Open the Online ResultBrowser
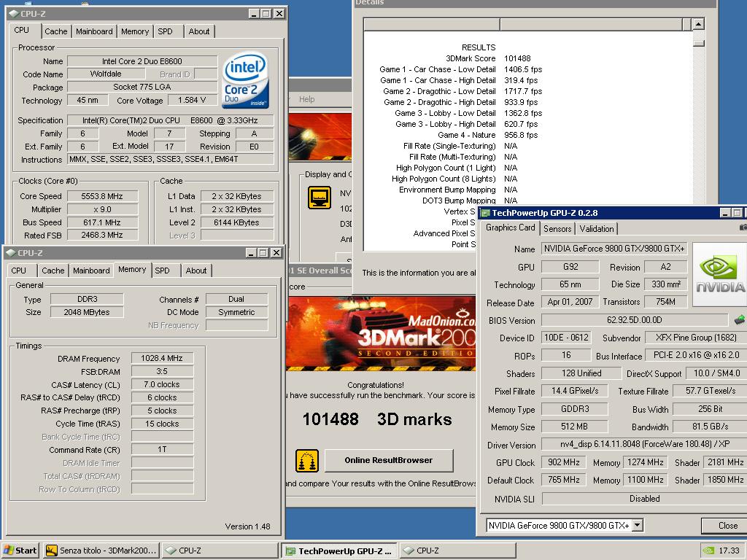Screen dimensions: 747x560 [x=389, y=461]
